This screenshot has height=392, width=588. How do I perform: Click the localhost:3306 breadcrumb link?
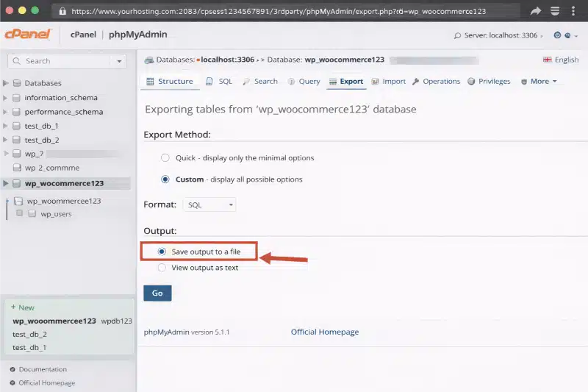[227, 60]
